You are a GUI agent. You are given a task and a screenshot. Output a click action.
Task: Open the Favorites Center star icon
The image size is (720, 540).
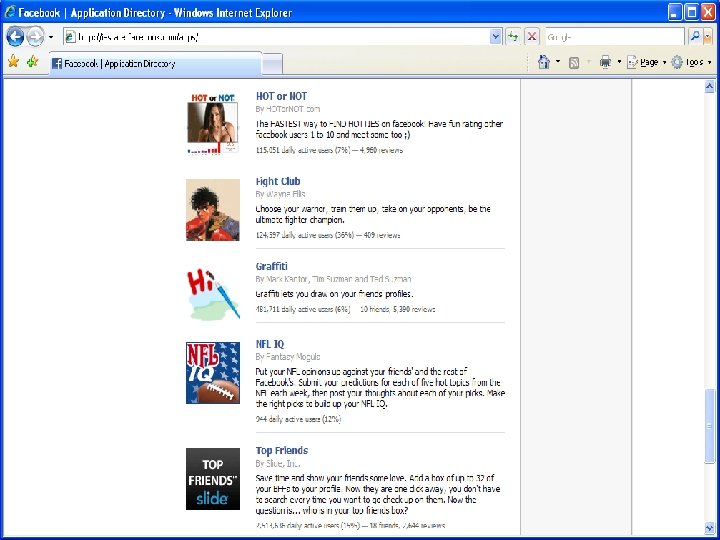tap(13, 61)
